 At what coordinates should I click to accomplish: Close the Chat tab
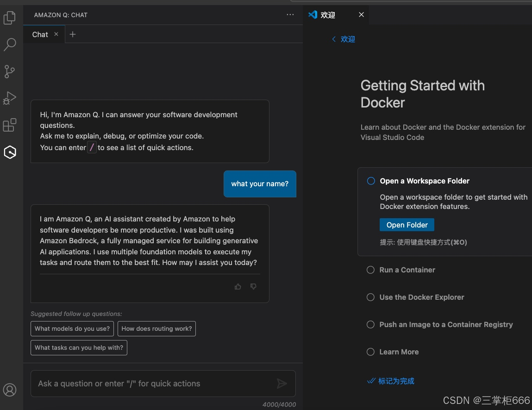56,34
